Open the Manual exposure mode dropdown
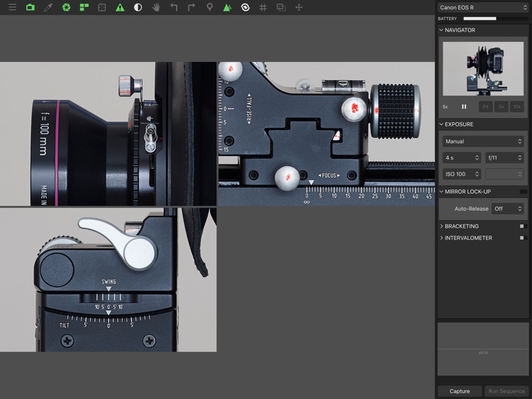532x399 pixels. [483, 141]
